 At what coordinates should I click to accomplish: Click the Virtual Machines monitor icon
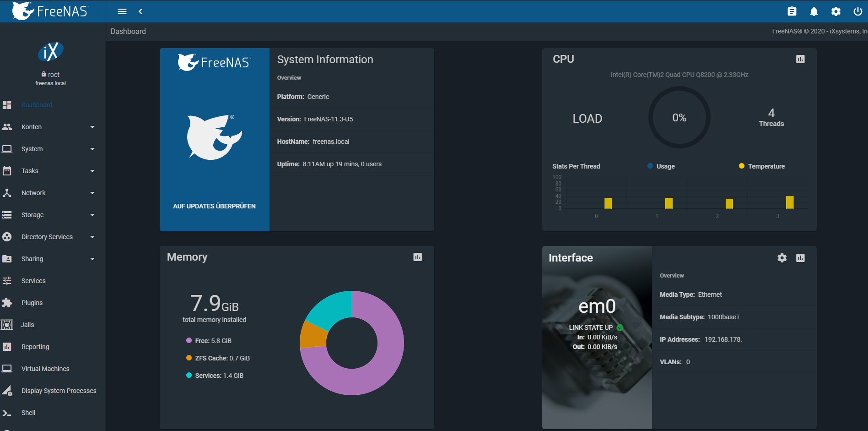[7, 369]
